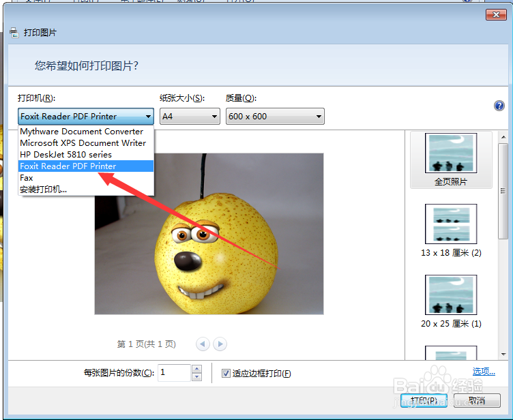Click the layout list scroll up arrow

click(503, 137)
